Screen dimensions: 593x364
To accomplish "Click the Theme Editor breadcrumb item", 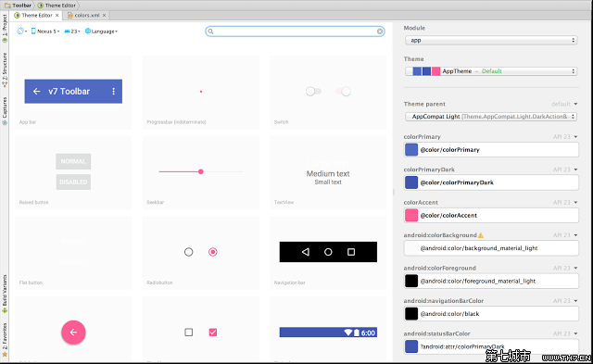I will click(57, 6).
